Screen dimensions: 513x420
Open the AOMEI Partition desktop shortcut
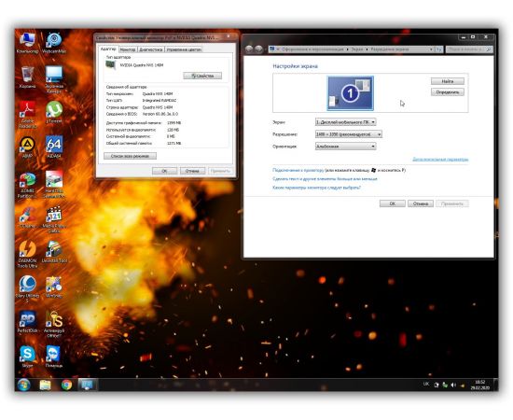(27, 185)
